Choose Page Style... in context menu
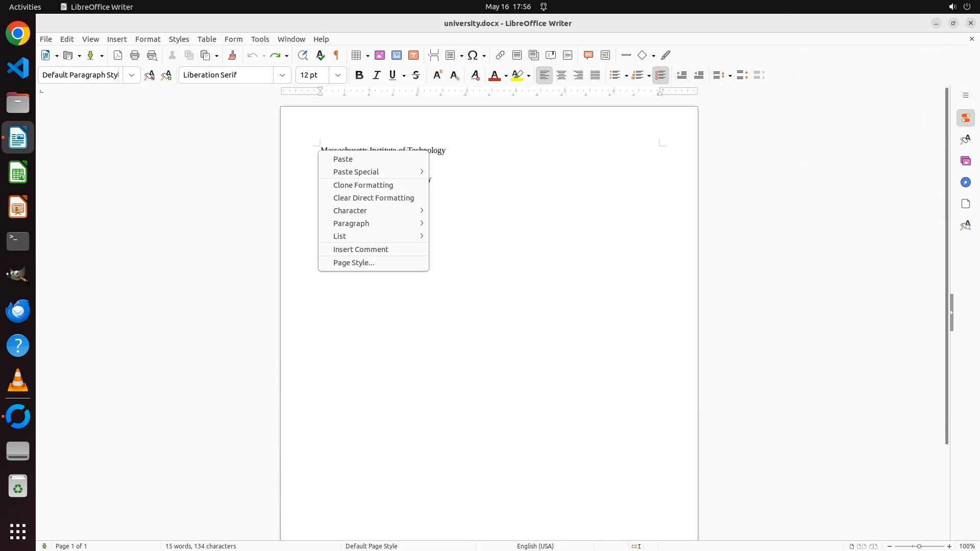This screenshot has width=980, height=551. click(354, 263)
